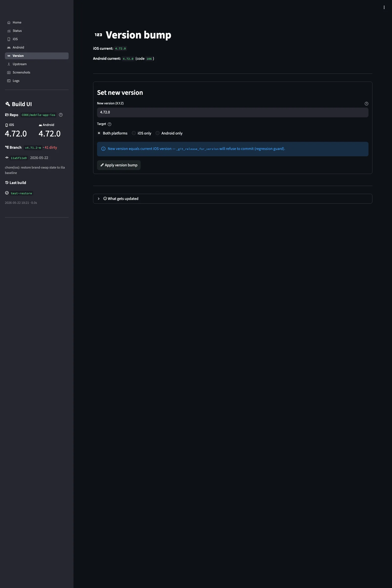Click the Repo help question icon
The image size is (392, 588).
(61, 115)
